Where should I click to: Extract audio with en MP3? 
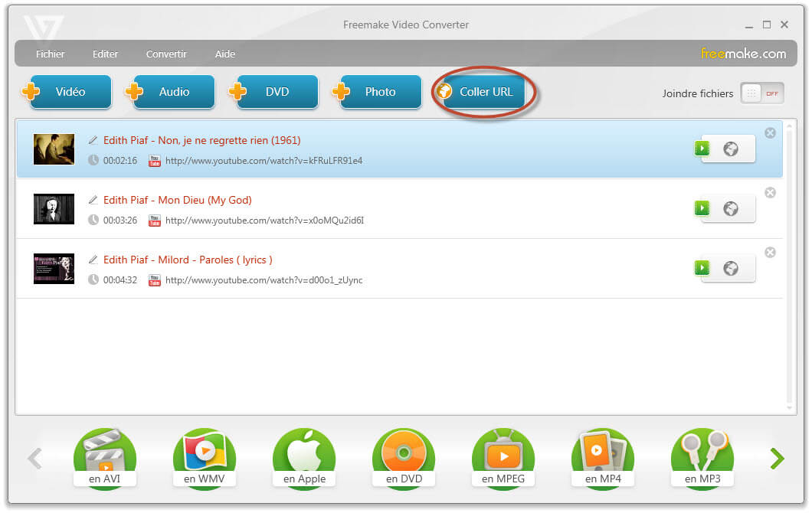[x=702, y=458]
